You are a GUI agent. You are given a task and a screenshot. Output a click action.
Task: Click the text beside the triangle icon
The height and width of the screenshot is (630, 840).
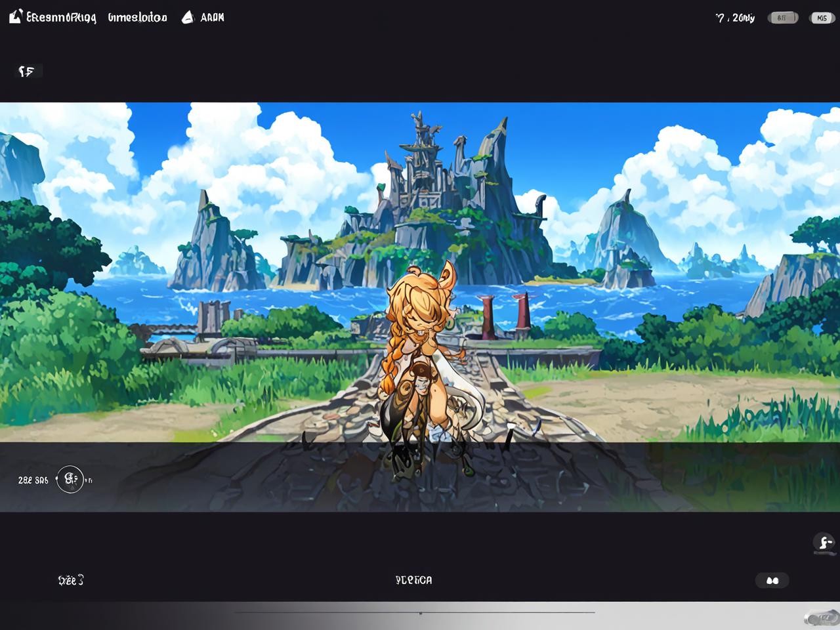[x=212, y=18]
